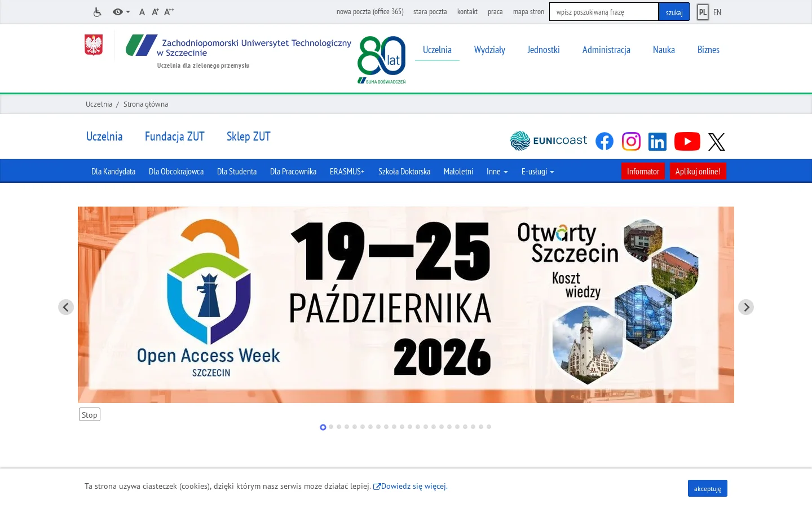Set the medium font size A+
Screen dimensions: 812x508
[155, 12]
